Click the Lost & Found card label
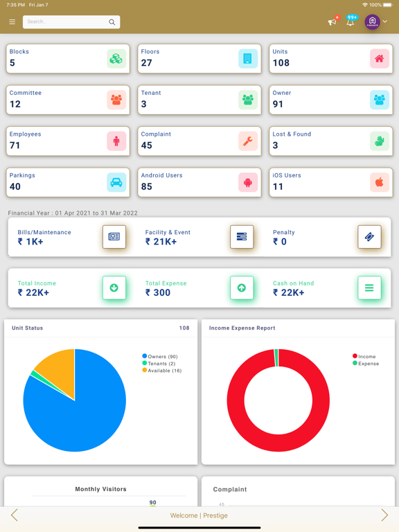The width and height of the screenshot is (399, 532). (292, 134)
